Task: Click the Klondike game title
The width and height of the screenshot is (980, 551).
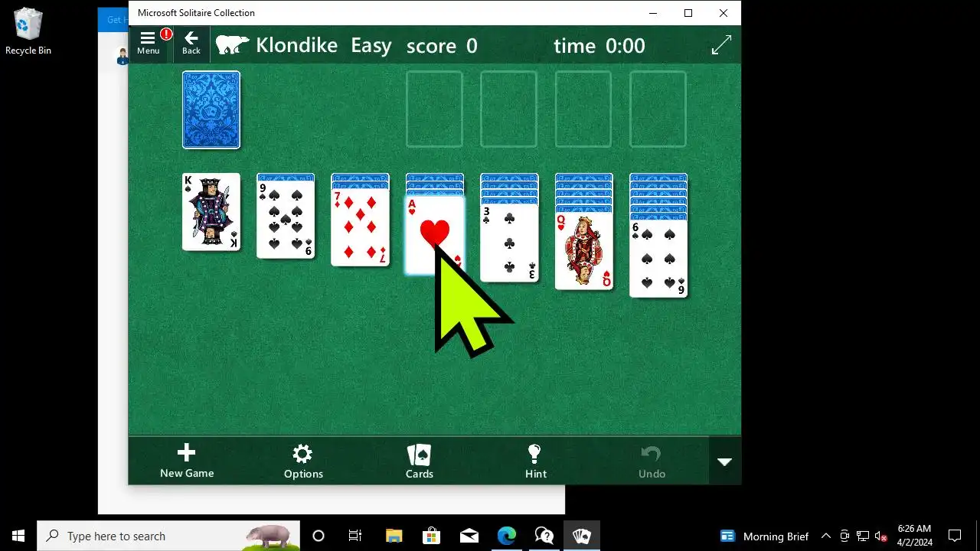Action: (296, 45)
